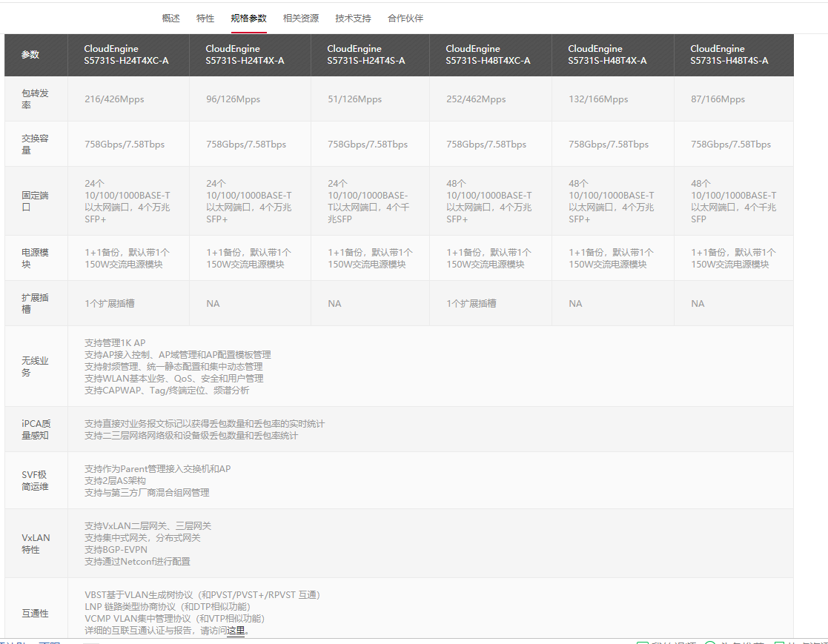Click the 无线业务 row label
Screen dimensions: 828x644
pos(35,366)
